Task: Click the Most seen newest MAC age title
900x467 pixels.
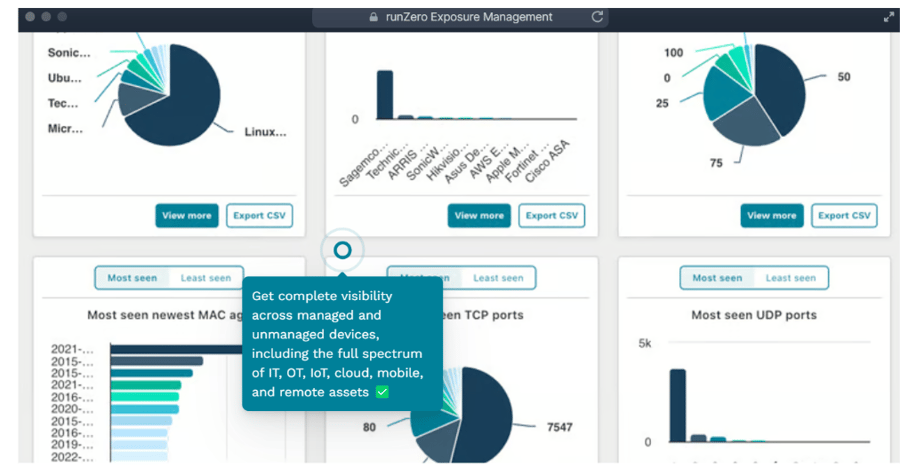Action: tap(165, 315)
